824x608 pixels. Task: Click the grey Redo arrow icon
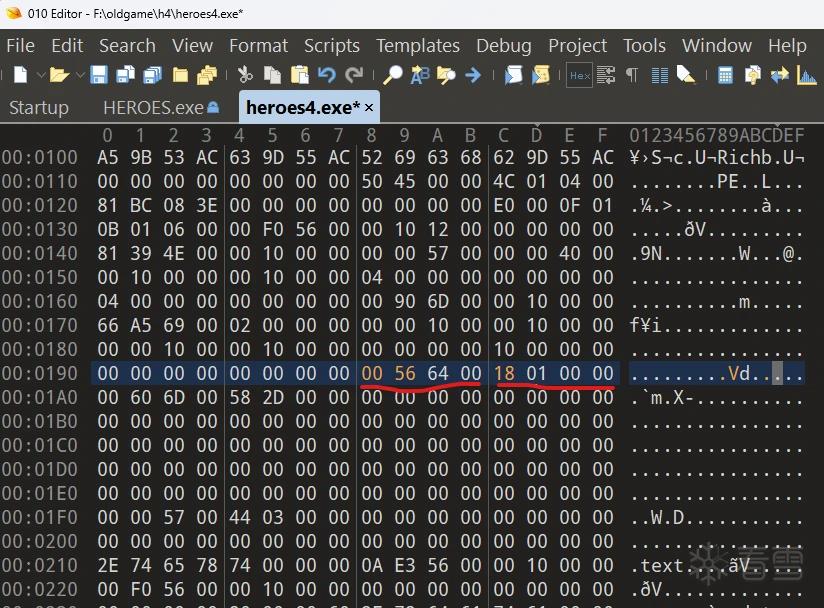click(354, 75)
